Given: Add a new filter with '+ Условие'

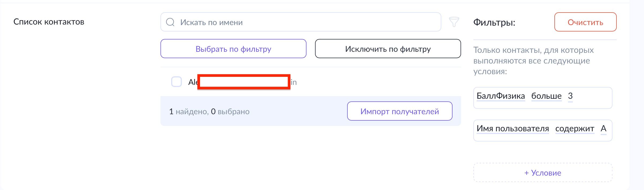Looking at the screenshot, I should pyautogui.click(x=543, y=173).
